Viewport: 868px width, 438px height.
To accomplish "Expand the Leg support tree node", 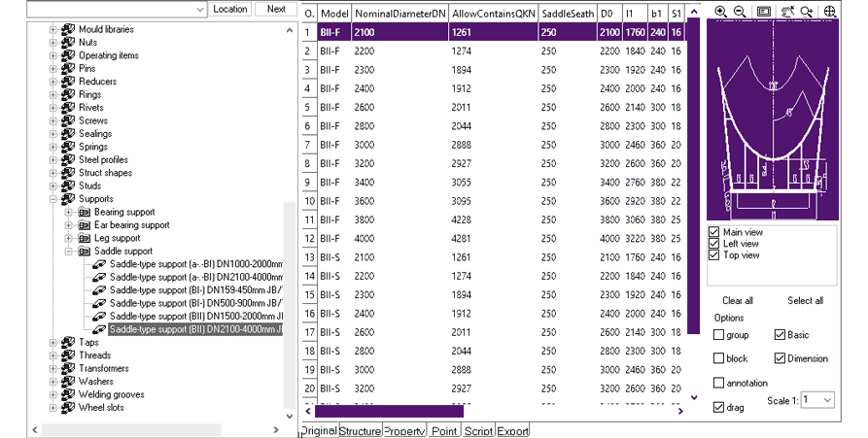I will pyautogui.click(x=68, y=238).
